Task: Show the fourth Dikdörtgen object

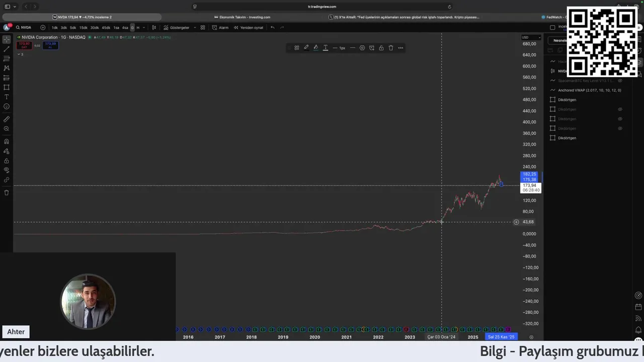Action: pos(620,128)
